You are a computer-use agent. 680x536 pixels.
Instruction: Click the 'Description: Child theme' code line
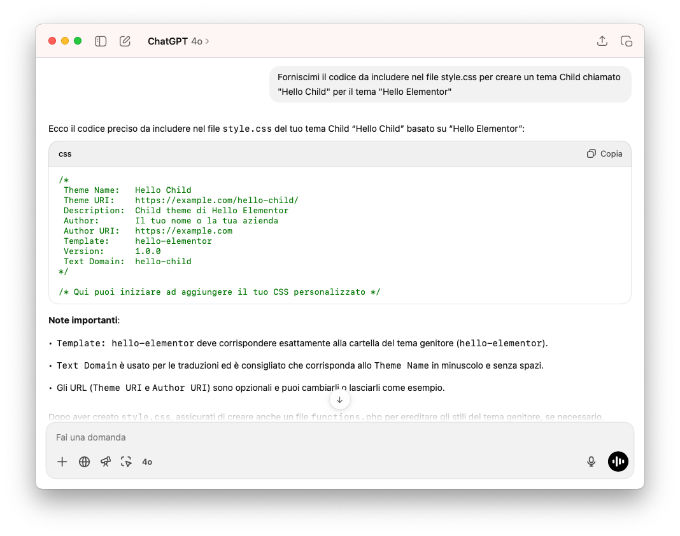click(176, 210)
